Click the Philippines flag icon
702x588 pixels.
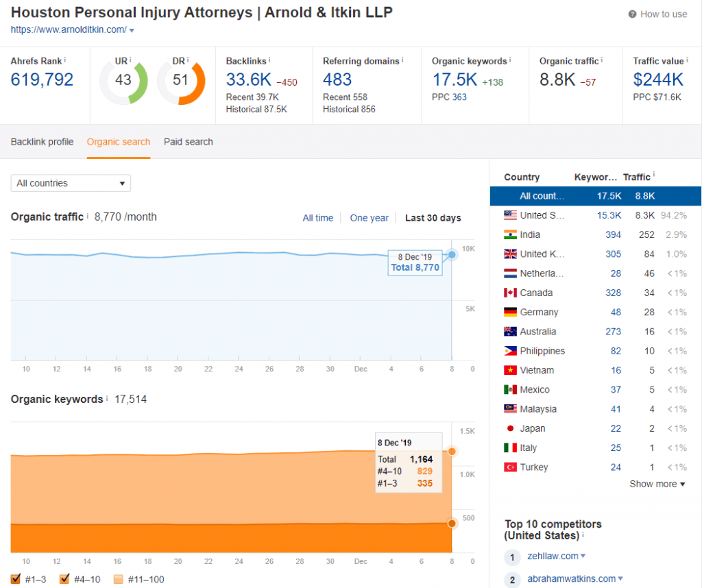pyautogui.click(x=510, y=351)
